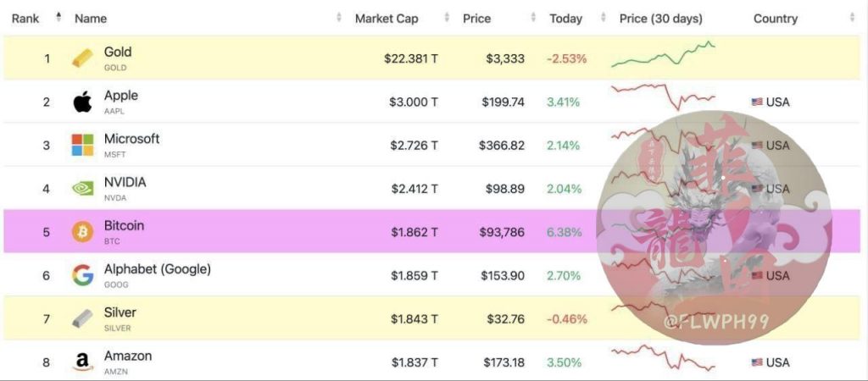Click the Bitcoin logo icon
868x381 pixels.
(82, 232)
